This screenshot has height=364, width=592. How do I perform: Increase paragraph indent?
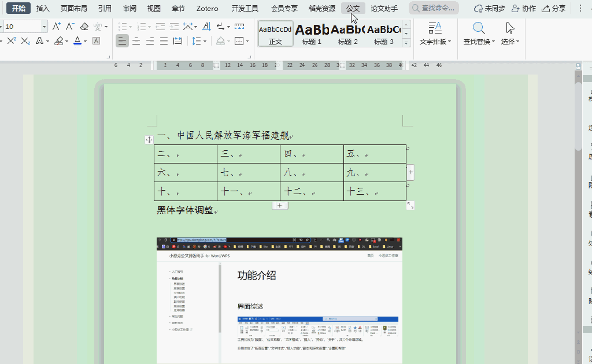(x=174, y=27)
